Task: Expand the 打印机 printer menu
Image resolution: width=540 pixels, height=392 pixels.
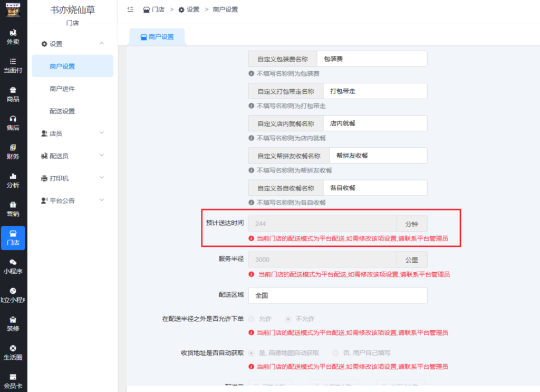Action: click(72, 178)
